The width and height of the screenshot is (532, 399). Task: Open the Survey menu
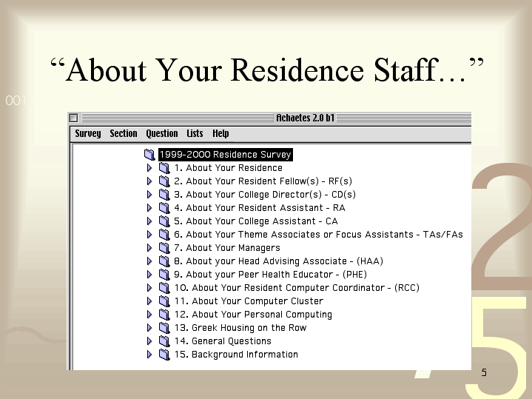point(88,133)
